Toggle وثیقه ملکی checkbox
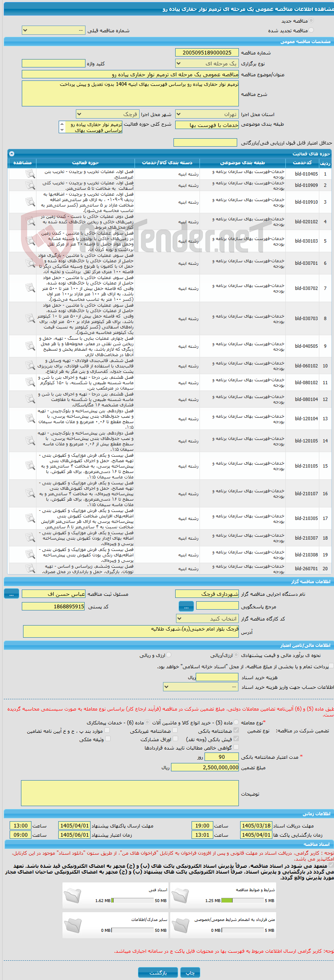Viewport: 334px width, 980px height. pyautogui.click(x=108, y=739)
